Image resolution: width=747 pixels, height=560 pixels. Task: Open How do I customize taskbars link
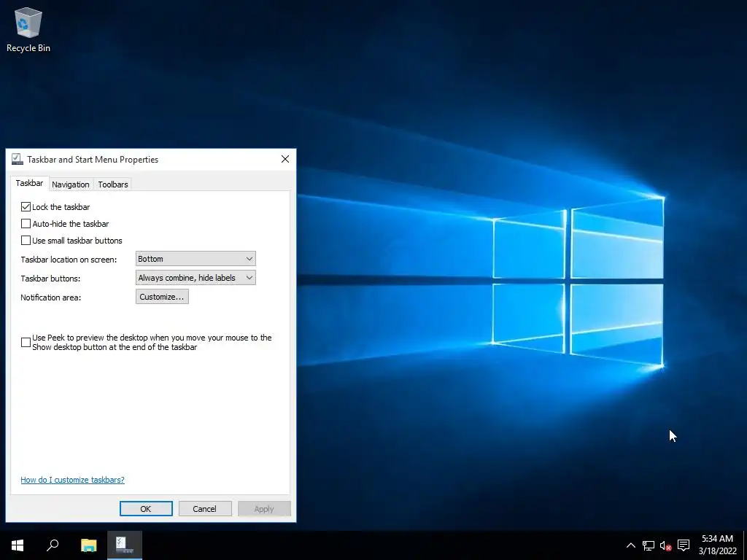tap(72, 480)
